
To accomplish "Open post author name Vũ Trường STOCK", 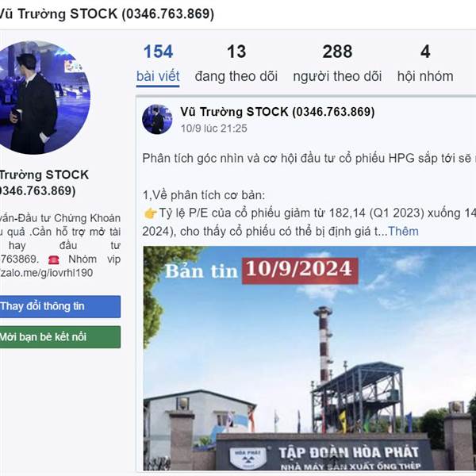I will tap(277, 112).
